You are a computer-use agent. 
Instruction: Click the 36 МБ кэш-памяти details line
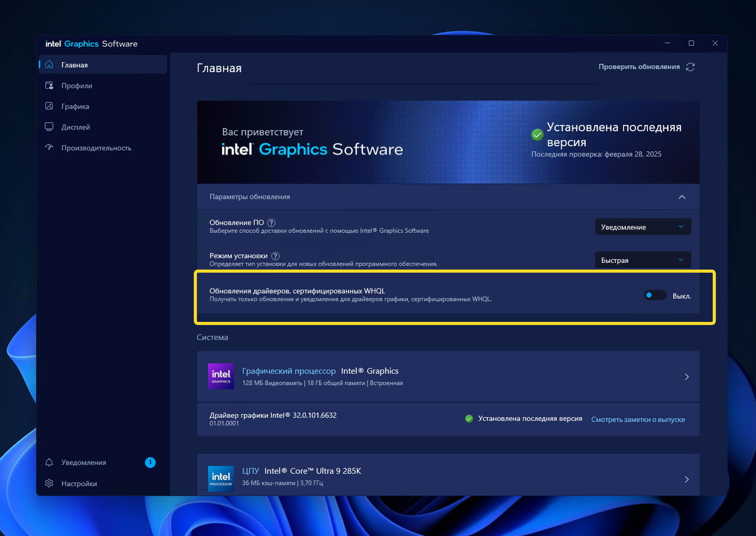coord(282,483)
